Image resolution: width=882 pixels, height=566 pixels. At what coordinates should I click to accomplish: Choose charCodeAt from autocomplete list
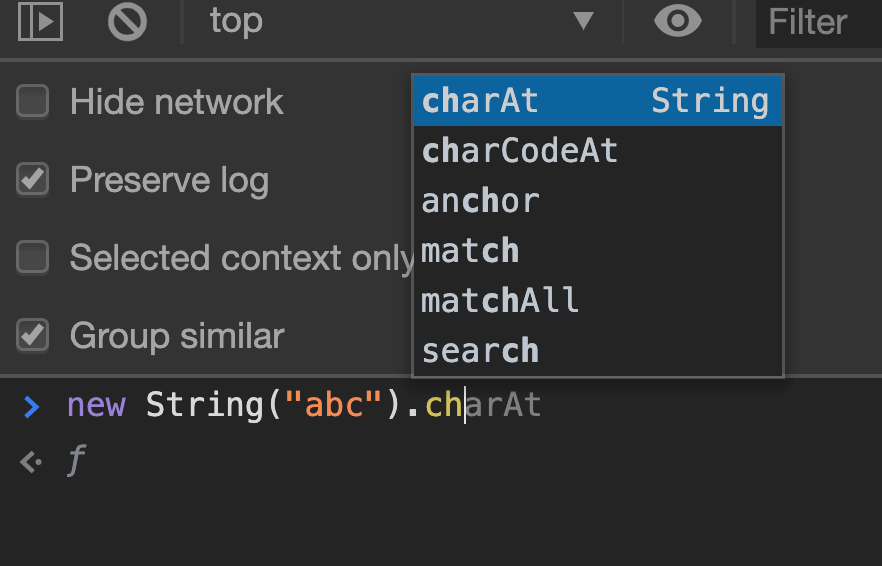(596, 151)
